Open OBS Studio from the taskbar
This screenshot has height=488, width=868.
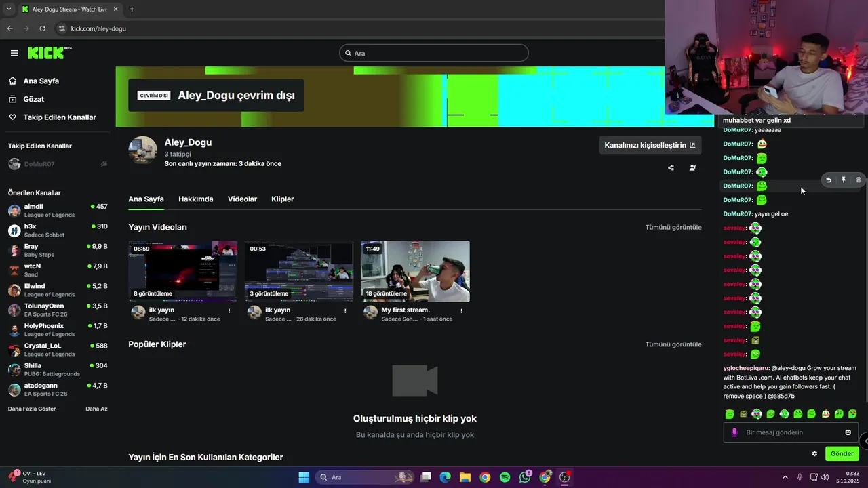[x=565, y=477]
